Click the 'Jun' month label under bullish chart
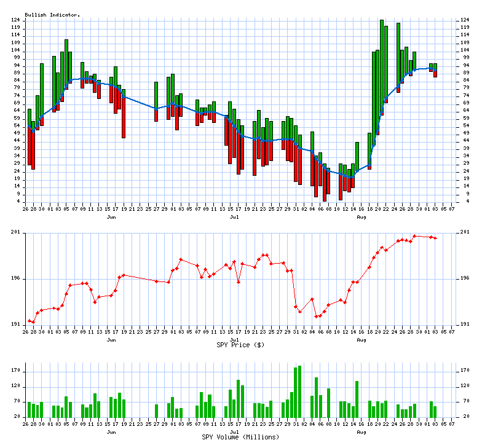482x448 pixels. [111, 218]
